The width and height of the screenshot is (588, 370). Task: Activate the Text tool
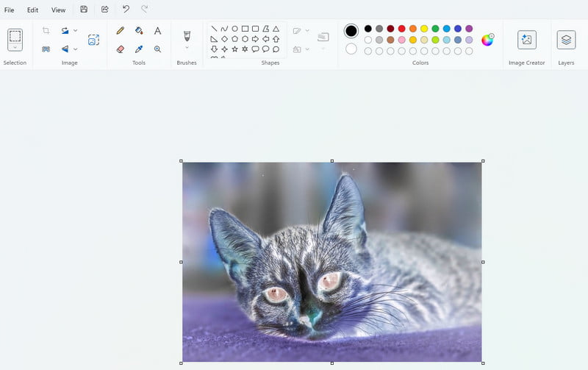tap(157, 31)
